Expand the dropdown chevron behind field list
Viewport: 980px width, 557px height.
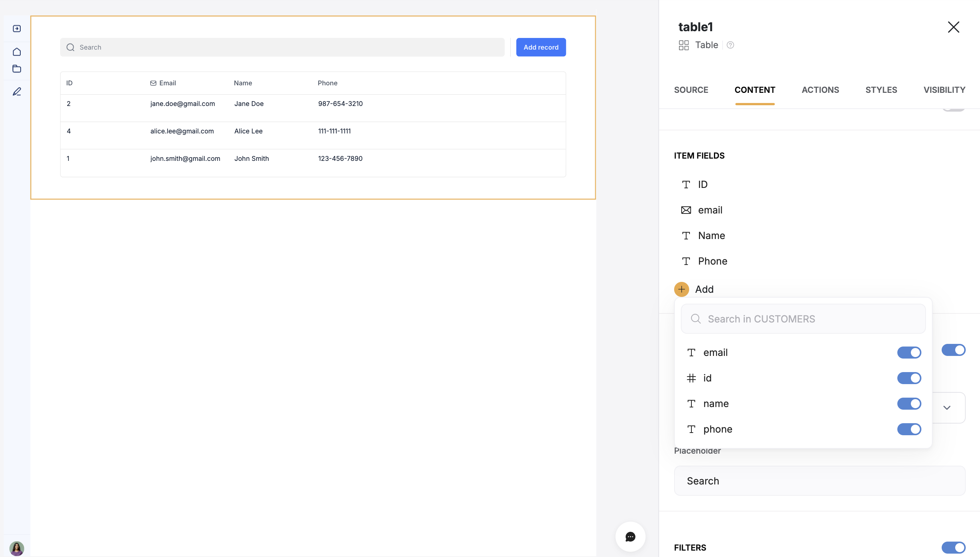[947, 407]
